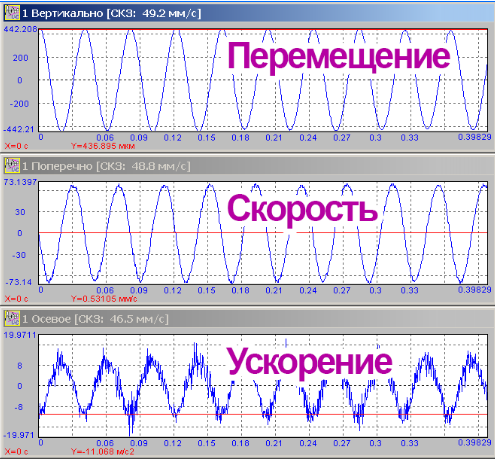This screenshot has width=495, height=459.
Task: Click the 0.21 time label under the Поперечно chart
Action: pyautogui.click(x=274, y=290)
